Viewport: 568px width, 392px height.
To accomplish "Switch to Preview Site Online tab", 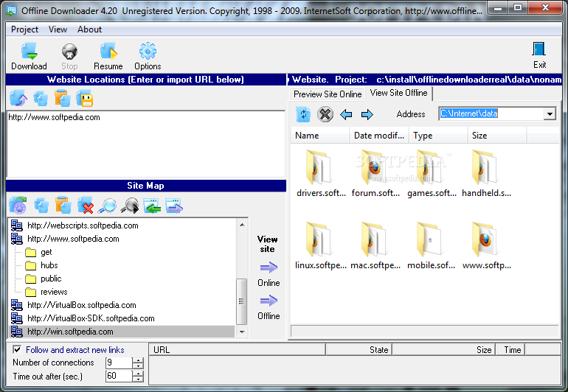I will tap(328, 94).
